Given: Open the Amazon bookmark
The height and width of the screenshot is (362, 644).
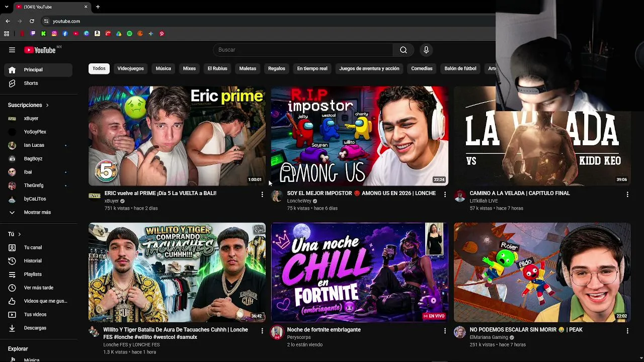Looking at the screenshot, I should 97,34.
